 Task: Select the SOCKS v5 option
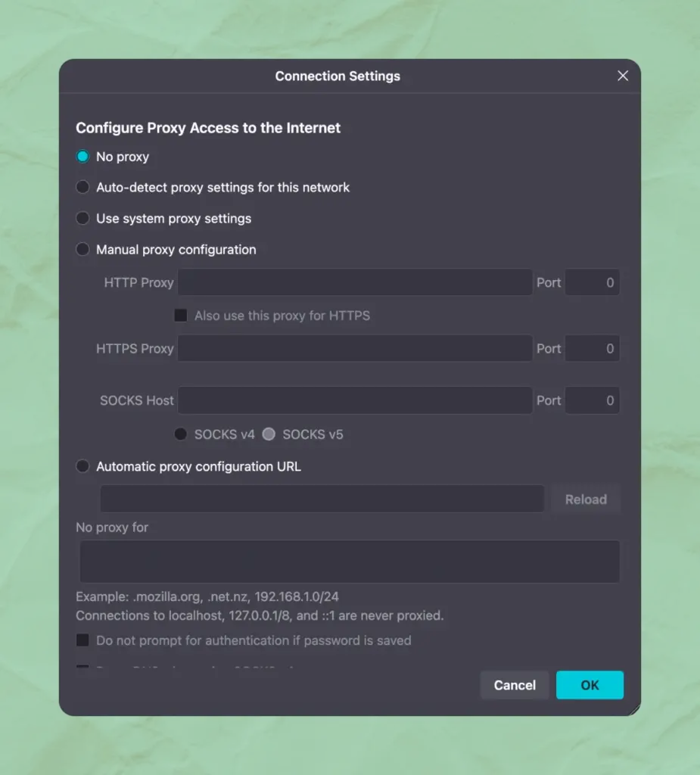(269, 434)
